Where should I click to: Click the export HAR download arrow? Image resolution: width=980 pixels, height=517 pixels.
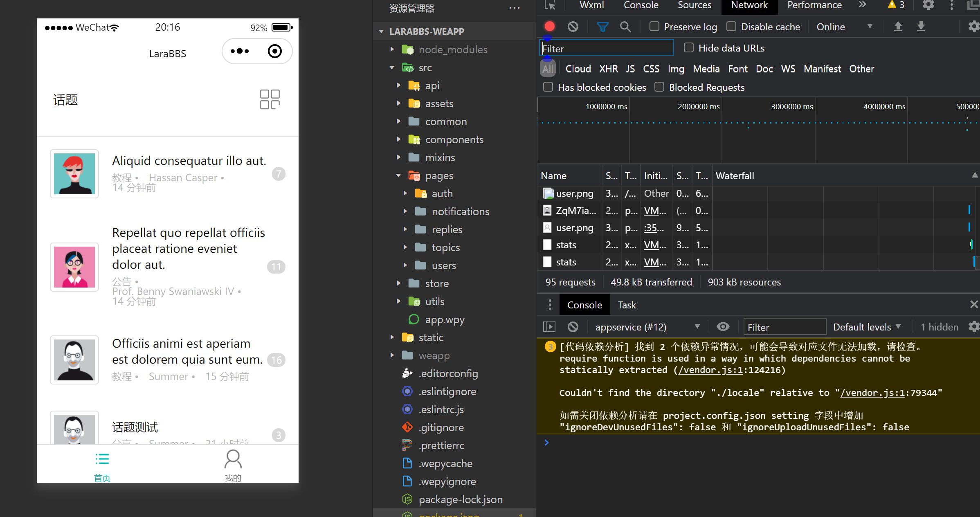[921, 27]
